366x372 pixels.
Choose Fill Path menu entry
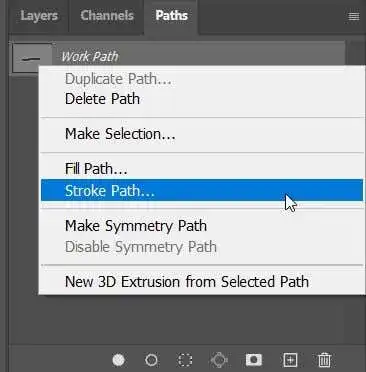coord(202,168)
